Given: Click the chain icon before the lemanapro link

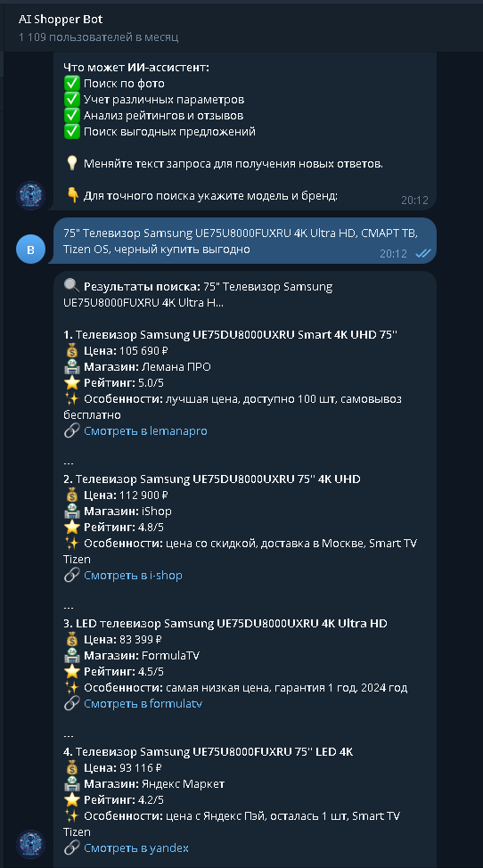Looking at the screenshot, I should coord(71,430).
